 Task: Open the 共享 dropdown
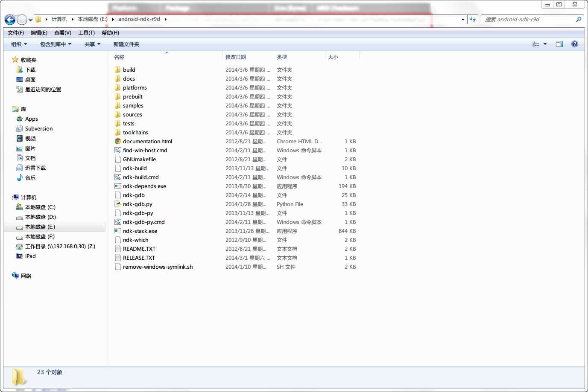[92, 44]
